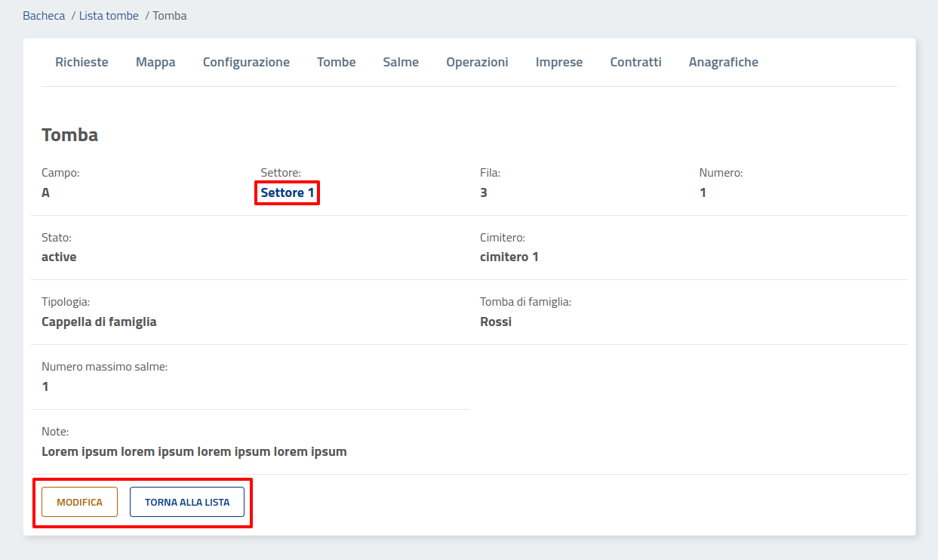Open the Richieste tab
The height and width of the screenshot is (560, 938).
pyautogui.click(x=81, y=62)
